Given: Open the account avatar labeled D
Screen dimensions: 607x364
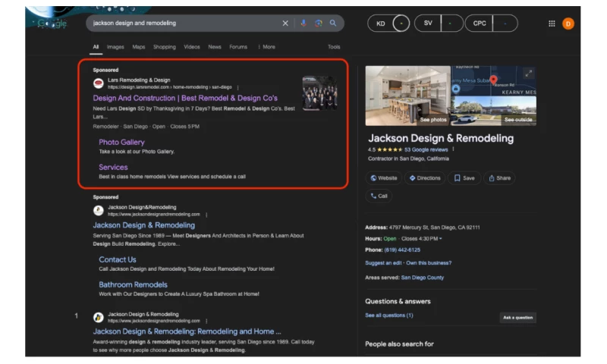Looking at the screenshot, I should 568,24.
